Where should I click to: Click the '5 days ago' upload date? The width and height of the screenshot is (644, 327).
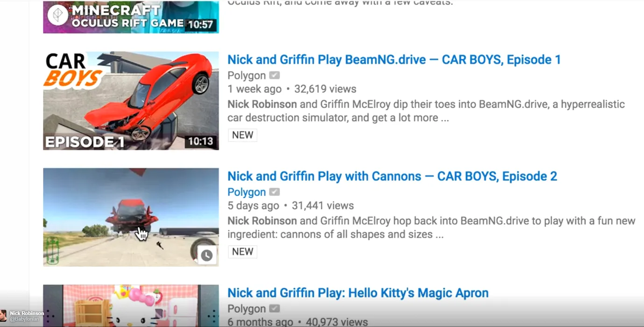tap(253, 206)
